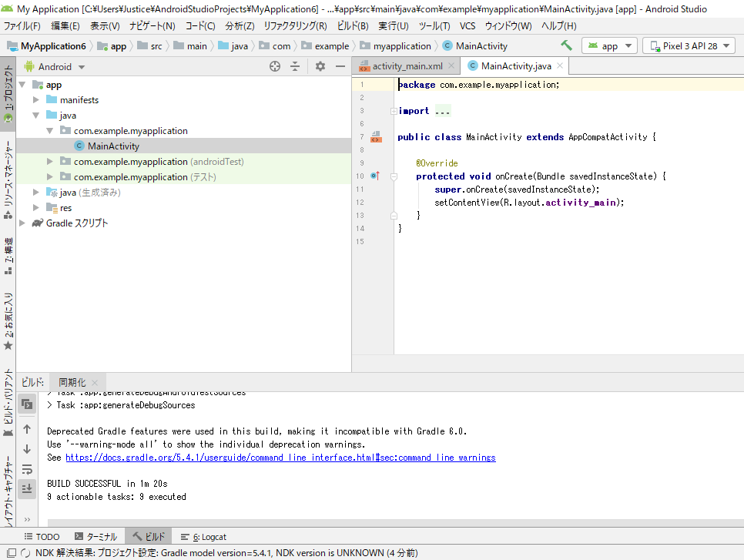Open the ビルド(B) menu
This screenshot has width=744, height=560.
[x=353, y=26]
